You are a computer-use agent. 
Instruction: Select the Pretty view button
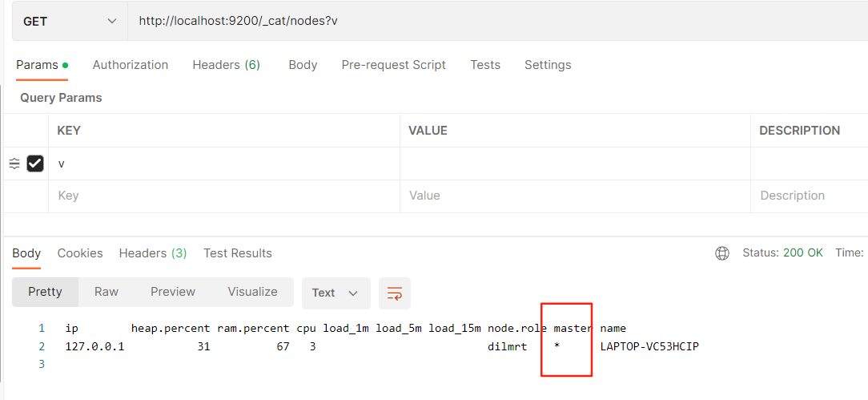(x=46, y=292)
